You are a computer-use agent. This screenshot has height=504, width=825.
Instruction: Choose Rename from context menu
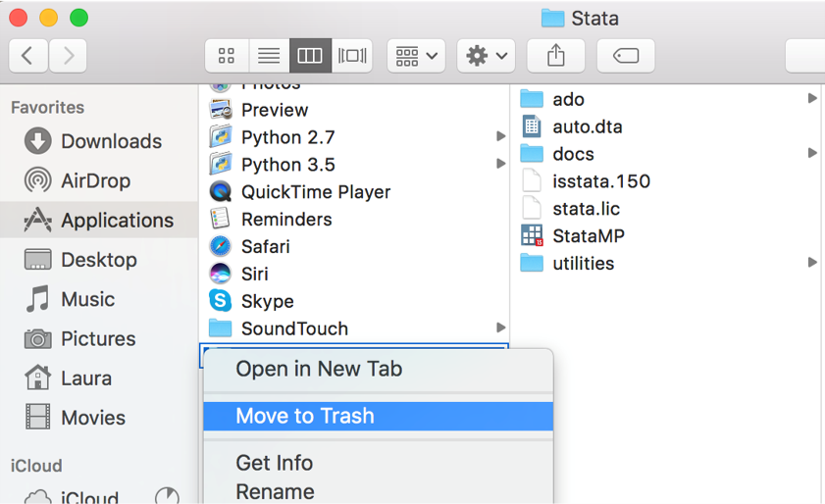click(379, 492)
